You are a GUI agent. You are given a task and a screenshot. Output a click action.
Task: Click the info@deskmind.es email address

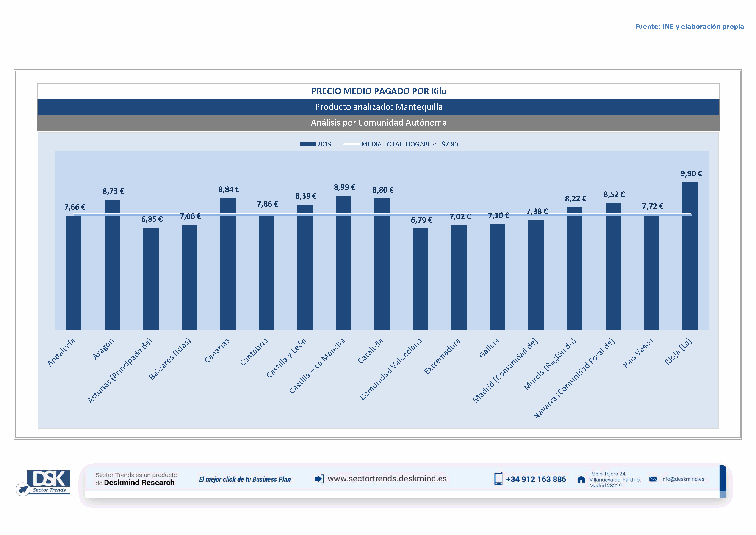[x=682, y=479]
